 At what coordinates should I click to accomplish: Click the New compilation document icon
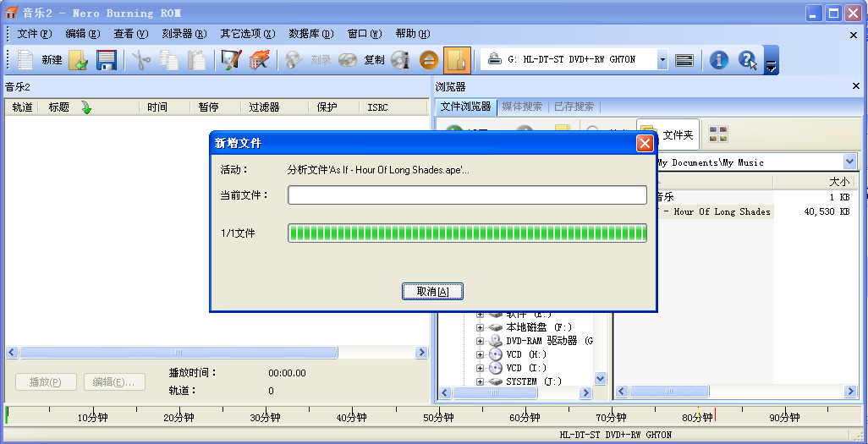click(25, 60)
